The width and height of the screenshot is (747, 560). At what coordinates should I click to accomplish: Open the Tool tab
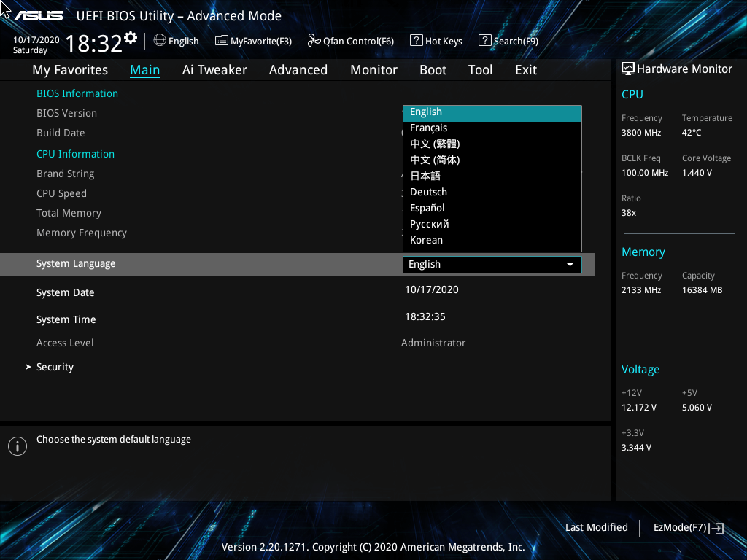pos(480,70)
